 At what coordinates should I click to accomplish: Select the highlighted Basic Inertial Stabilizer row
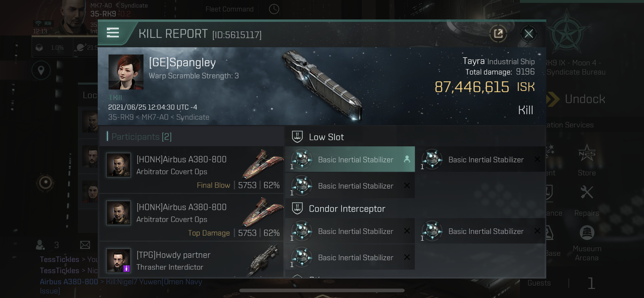(x=350, y=160)
